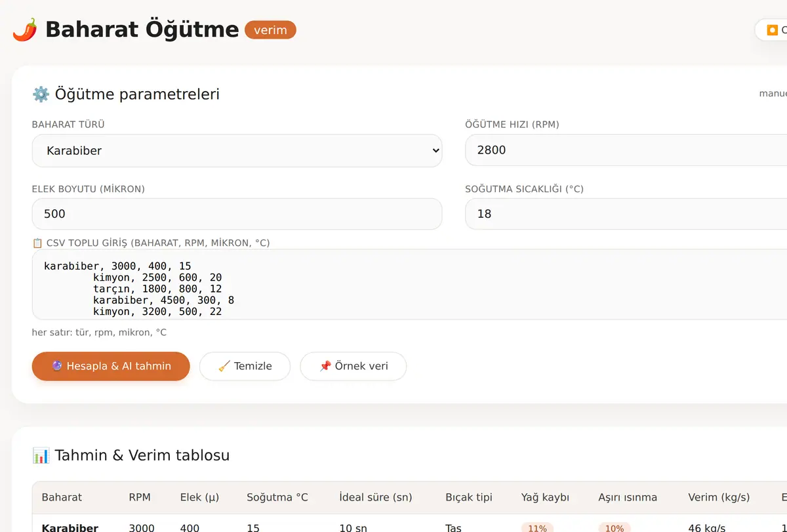Click the 46 kg/s Verim value

706,527
